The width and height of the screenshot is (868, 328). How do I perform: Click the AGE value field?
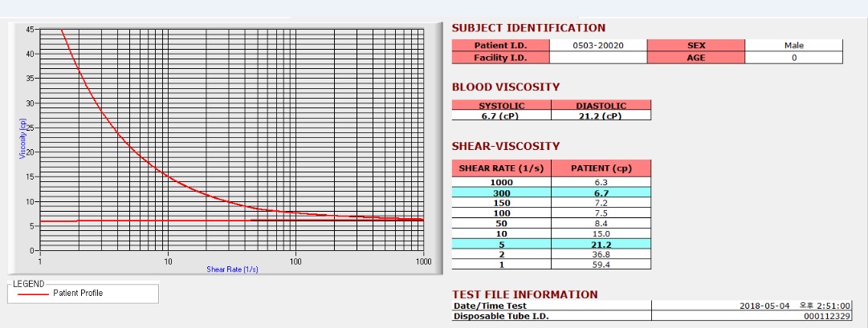click(x=794, y=58)
